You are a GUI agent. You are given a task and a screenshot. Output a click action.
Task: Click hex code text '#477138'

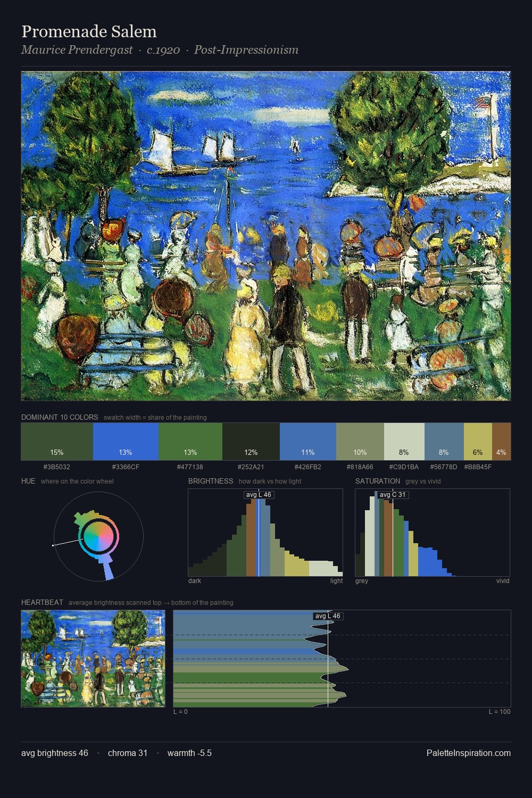190,467
